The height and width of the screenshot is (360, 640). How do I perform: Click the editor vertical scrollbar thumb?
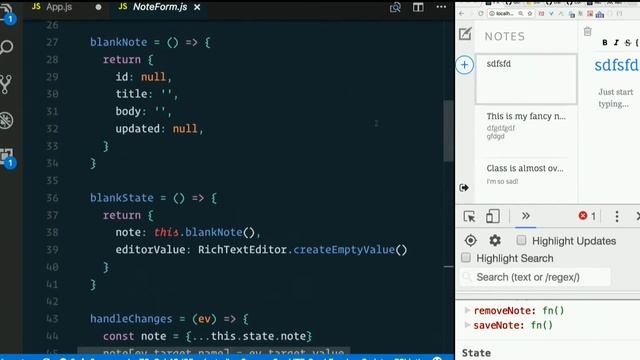click(x=449, y=131)
